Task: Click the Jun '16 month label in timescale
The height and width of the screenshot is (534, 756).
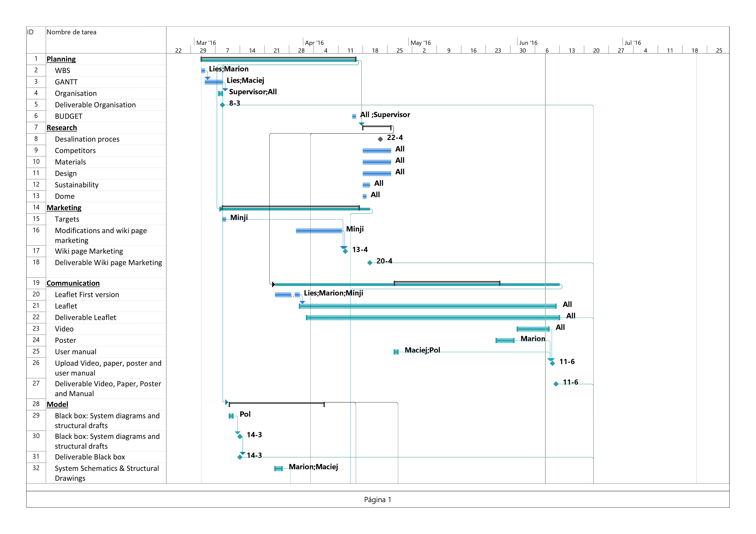Action: coord(528,43)
